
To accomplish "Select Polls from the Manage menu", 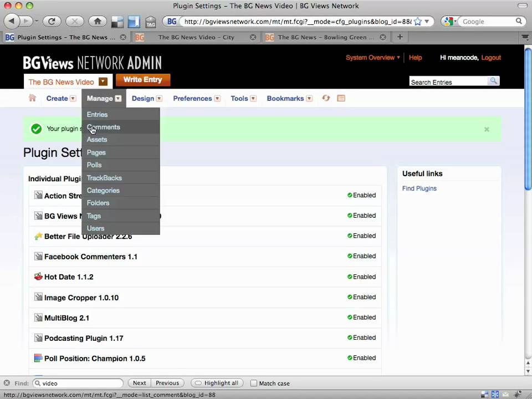I will point(120,165).
